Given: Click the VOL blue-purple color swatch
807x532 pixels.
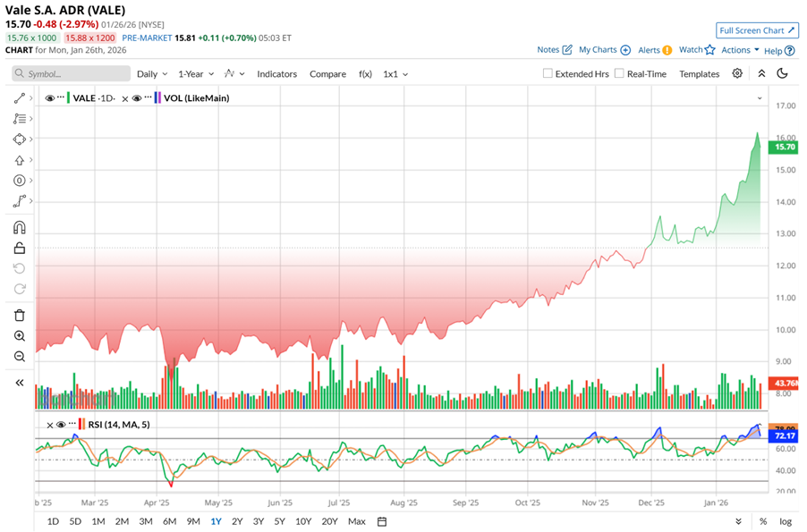Looking at the screenshot, I should pos(157,97).
